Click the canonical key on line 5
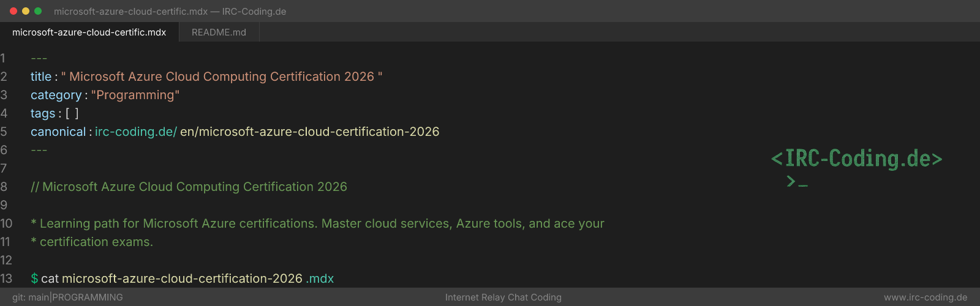This screenshot has width=980, height=306. tap(58, 132)
